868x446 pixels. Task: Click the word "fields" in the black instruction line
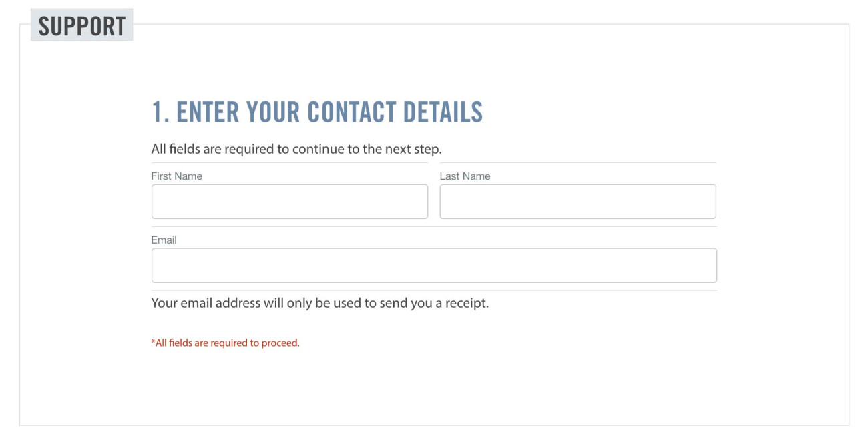pyautogui.click(x=184, y=149)
